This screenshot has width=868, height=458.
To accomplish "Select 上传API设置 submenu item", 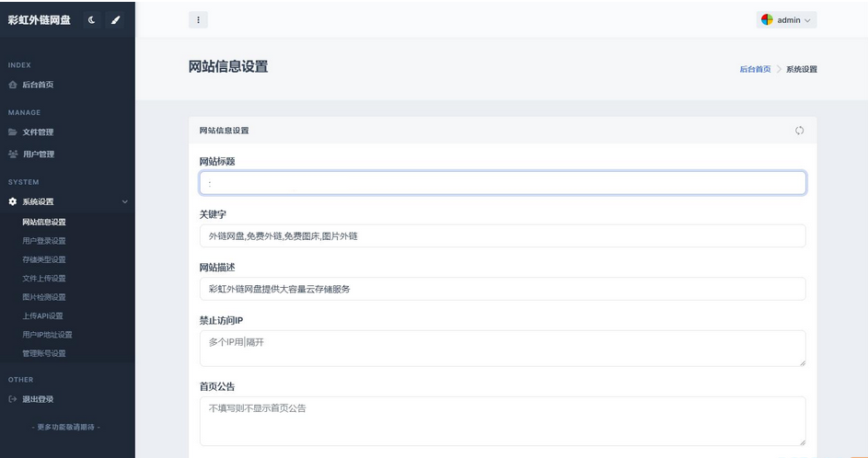I will [x=42, y=315].
